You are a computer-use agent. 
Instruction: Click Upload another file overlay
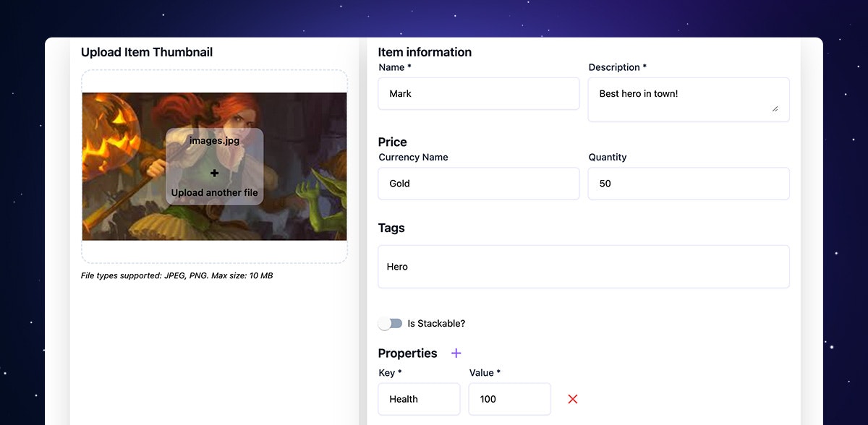coord(214,193)
